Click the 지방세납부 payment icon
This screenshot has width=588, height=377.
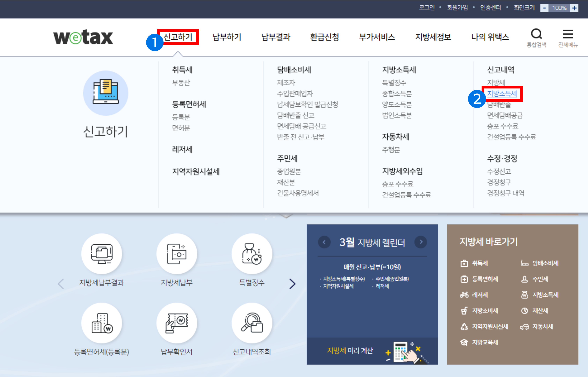(x=177, y=254)
